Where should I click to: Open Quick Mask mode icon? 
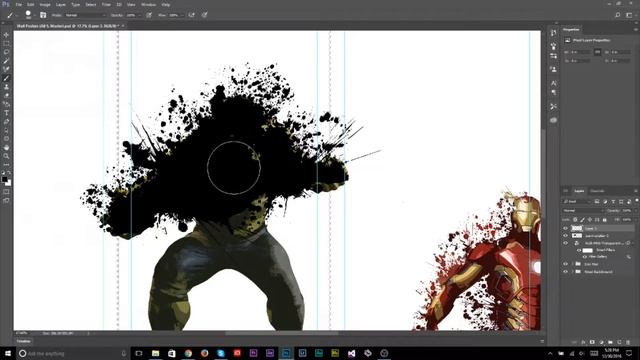click(x=6, y=192)
